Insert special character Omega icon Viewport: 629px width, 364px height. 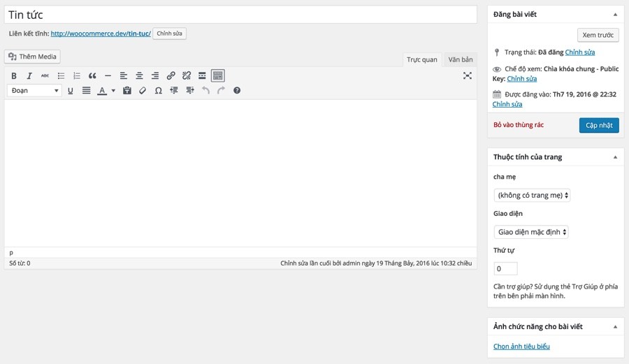tap(159, 91)
